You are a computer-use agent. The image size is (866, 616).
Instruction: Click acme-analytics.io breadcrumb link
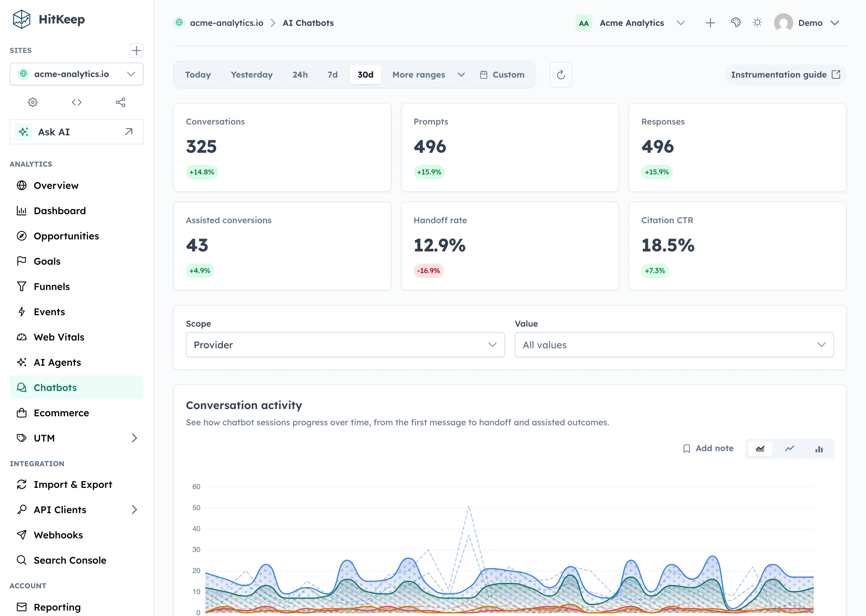(226, 23)
